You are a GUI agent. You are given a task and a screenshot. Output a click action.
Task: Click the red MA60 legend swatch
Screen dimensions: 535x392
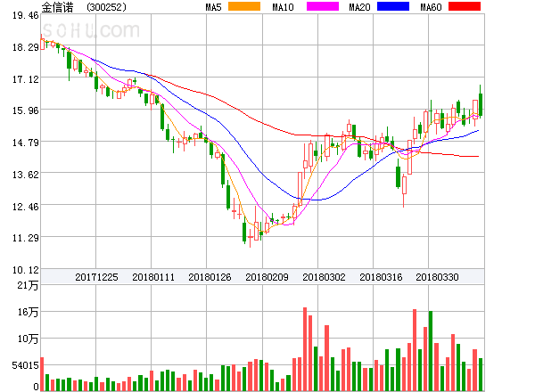click(x=465, y=6)
